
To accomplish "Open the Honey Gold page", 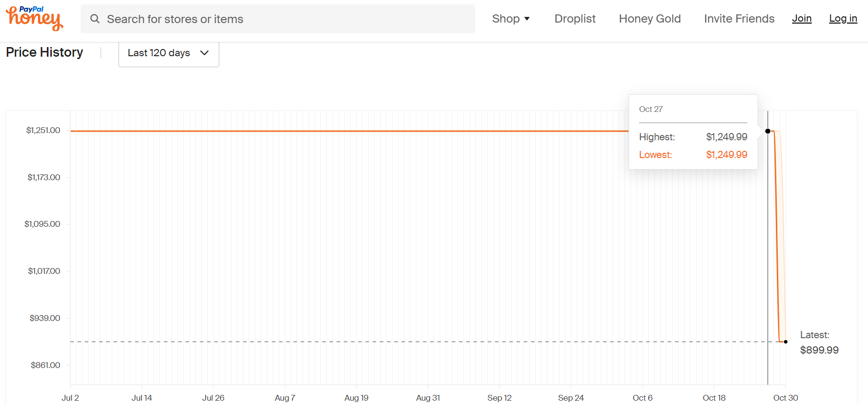I will 650,19.
